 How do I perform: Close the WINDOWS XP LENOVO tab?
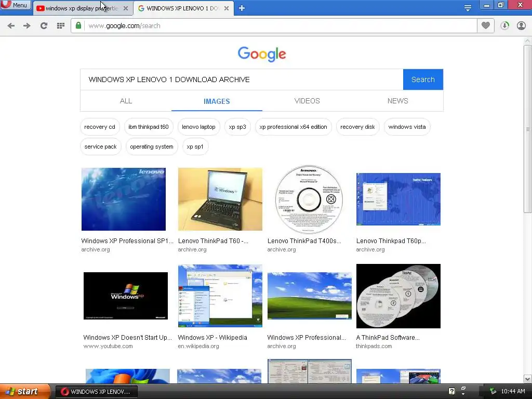227,8
